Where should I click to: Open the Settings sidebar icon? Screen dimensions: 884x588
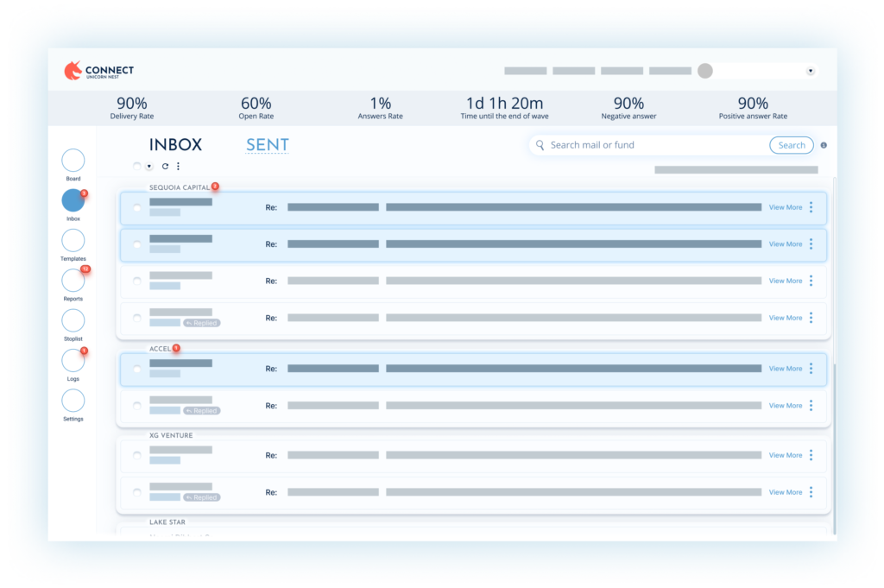tap(73, 401)
